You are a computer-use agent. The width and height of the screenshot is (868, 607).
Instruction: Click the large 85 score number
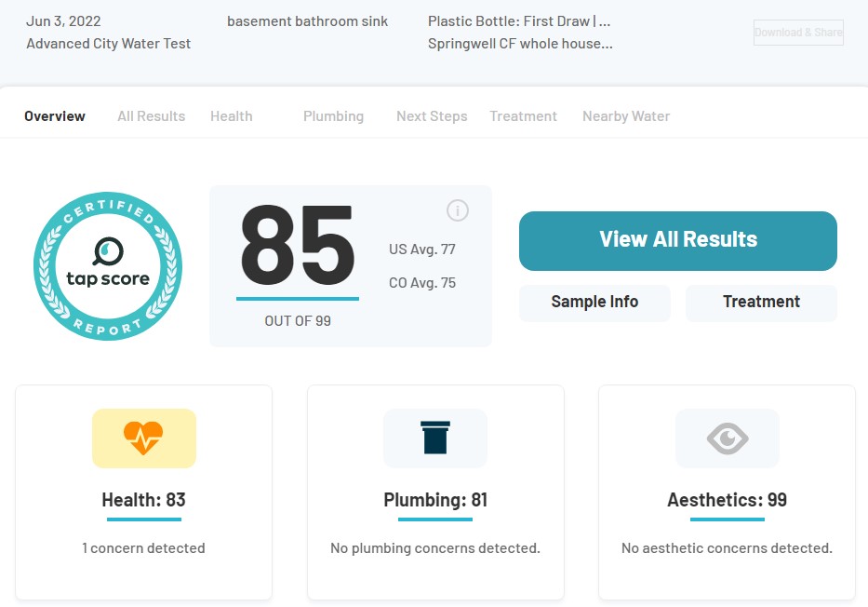298,246
